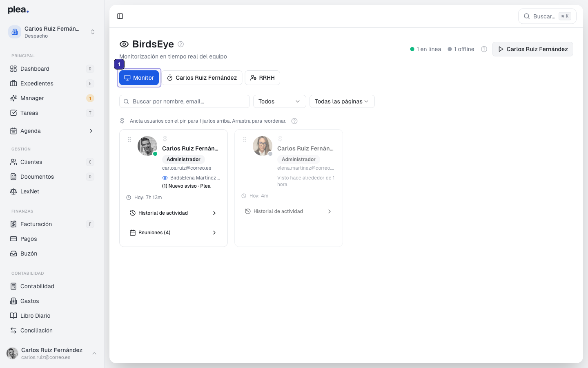Open Facturación from the sidebar

52,224
